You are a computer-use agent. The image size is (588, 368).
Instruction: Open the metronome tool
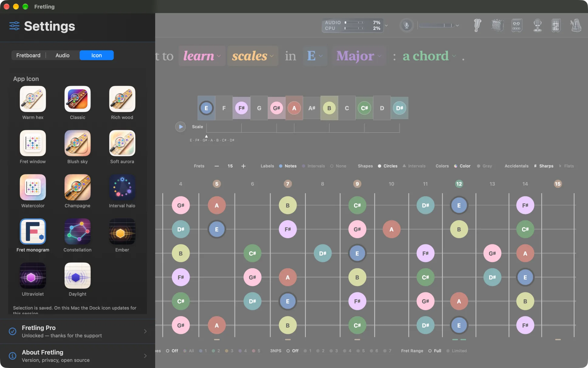tap(576, 25)
